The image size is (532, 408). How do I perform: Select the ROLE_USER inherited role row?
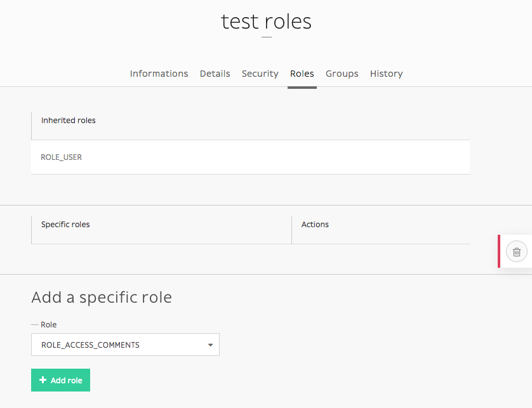(x=250, y=157)
